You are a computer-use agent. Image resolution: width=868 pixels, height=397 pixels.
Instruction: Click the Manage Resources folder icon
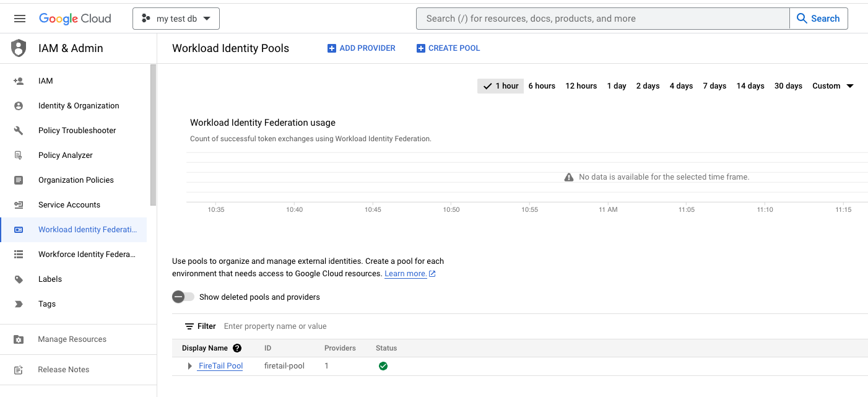coord(19,339)
